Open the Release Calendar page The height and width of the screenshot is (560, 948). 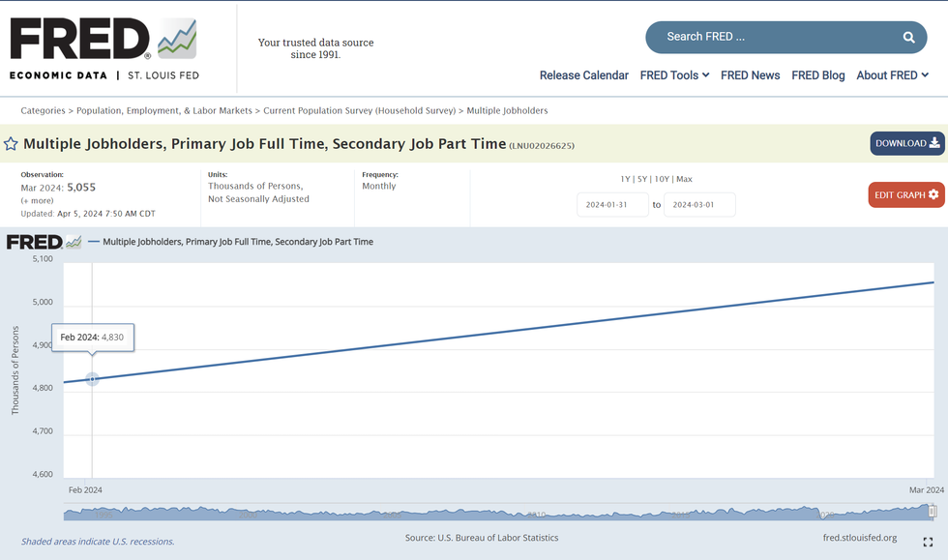click(583, 75)
